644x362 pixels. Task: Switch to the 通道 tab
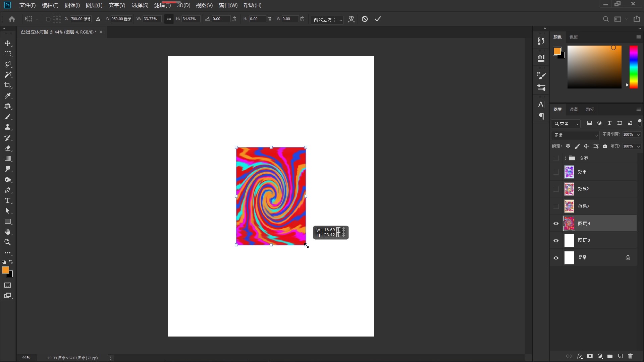573,109
